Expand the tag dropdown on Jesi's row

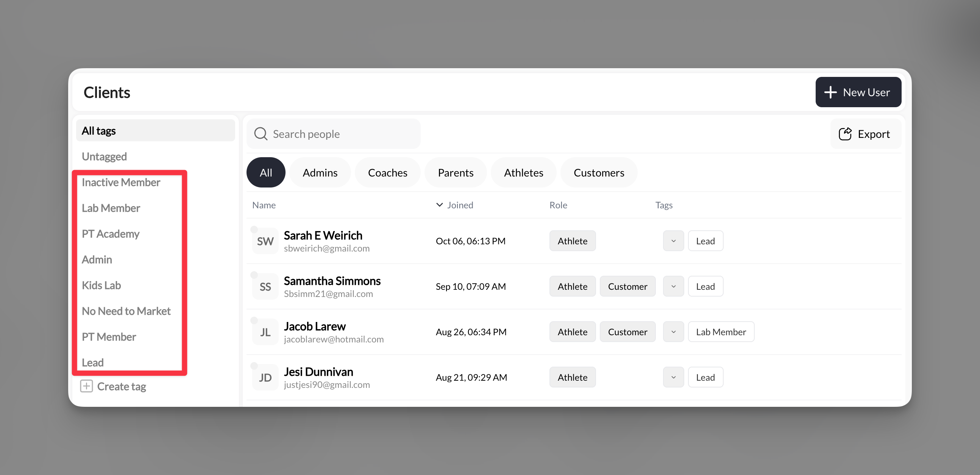(673, 377)
